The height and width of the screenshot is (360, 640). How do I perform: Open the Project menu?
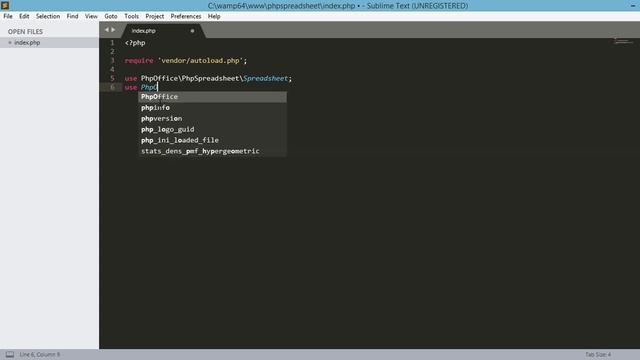(155, 16)
